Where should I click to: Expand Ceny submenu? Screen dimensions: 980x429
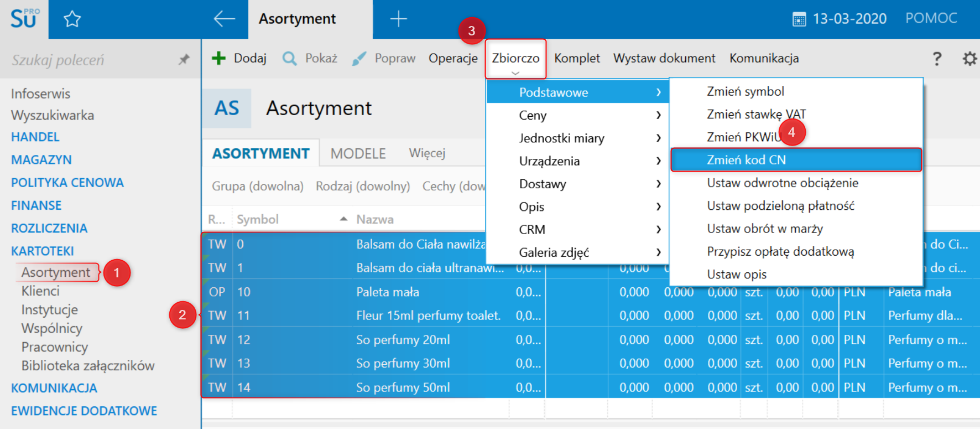click(x=577, y=115)
